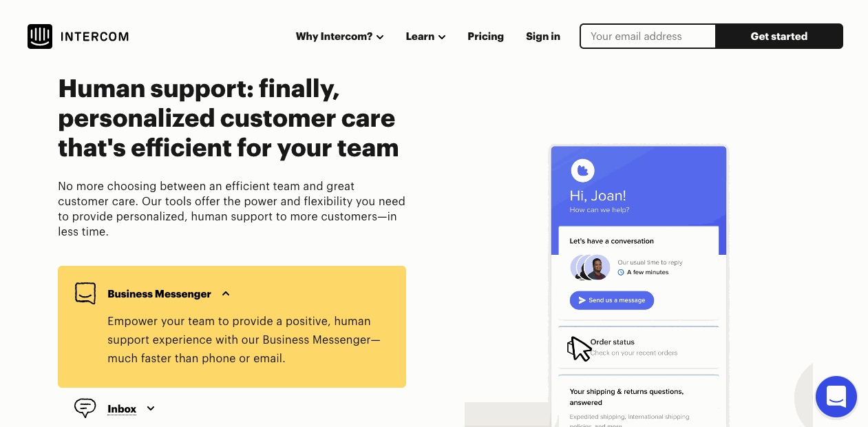
Task: Click Sign in in the navigation
Action: click(x=543, y=37)
